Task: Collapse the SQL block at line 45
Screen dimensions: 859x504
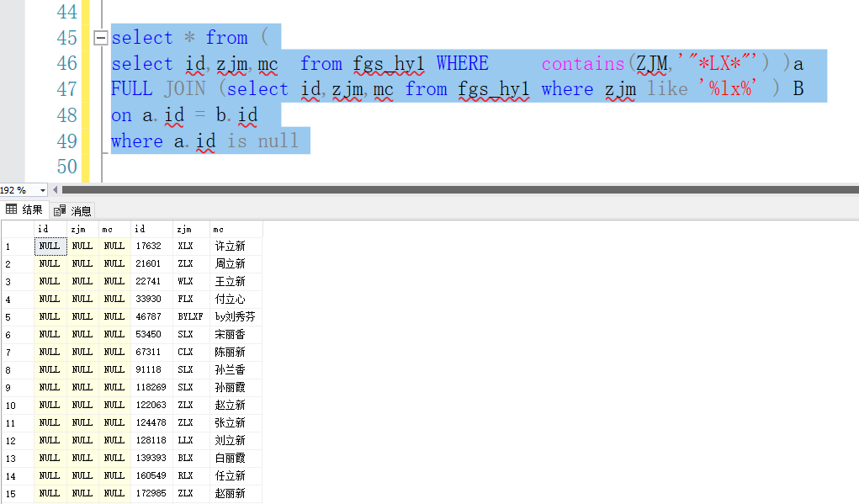Action: (100, 38)
